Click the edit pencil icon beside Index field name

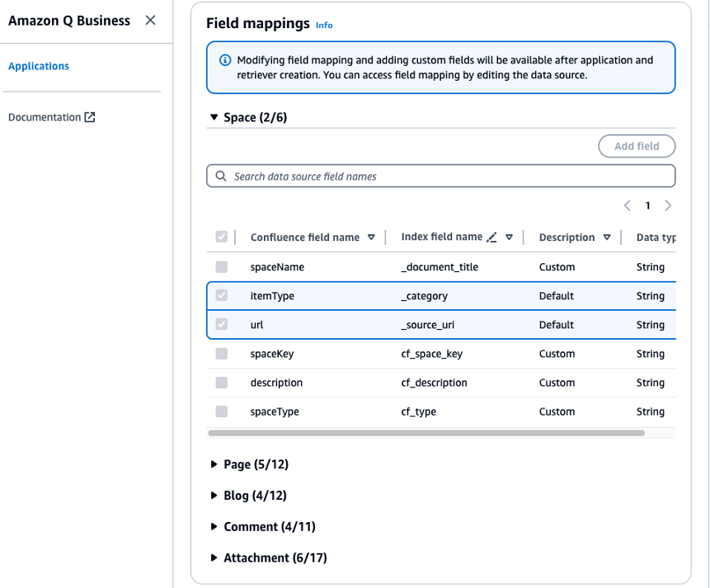tap(491, 238)
